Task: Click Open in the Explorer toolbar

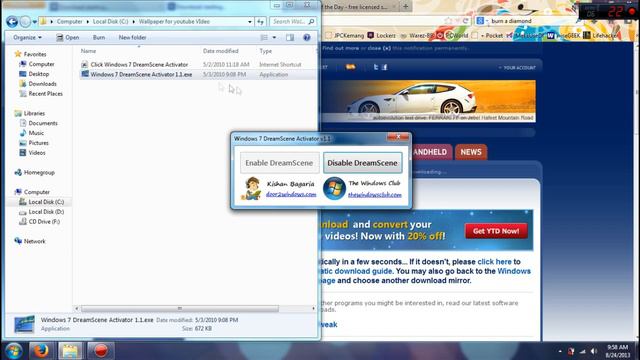Action: tap(67, 38)
